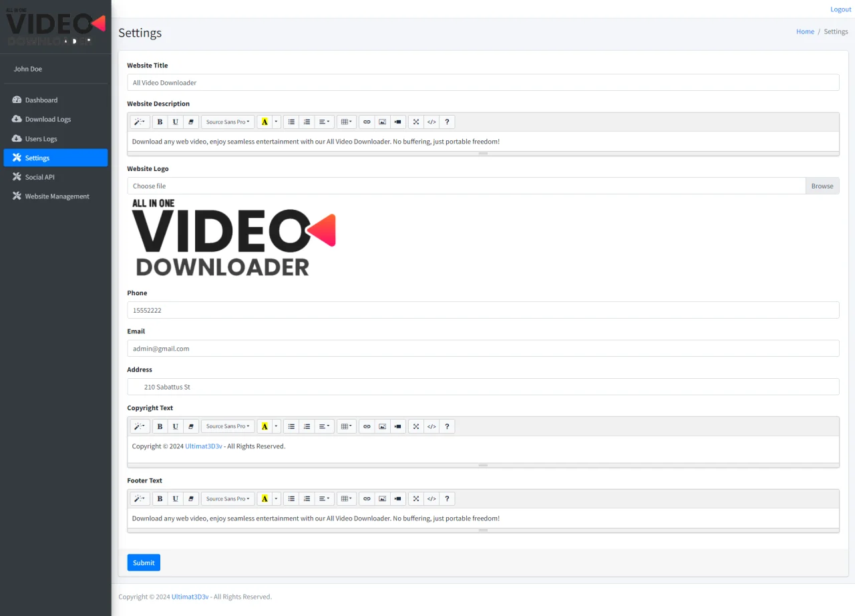Go to Download Logs in sidebar
The width and height of the screenshot is (855, 616).
(x=55, y=120)
